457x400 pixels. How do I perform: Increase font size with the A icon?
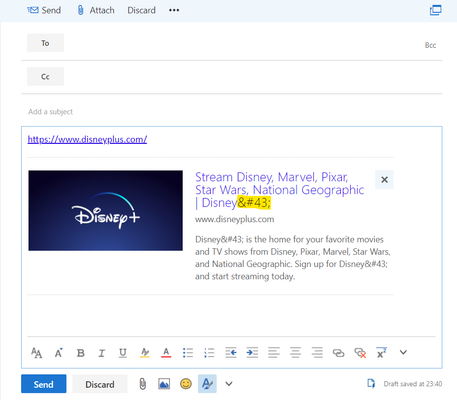coord(58,353)
